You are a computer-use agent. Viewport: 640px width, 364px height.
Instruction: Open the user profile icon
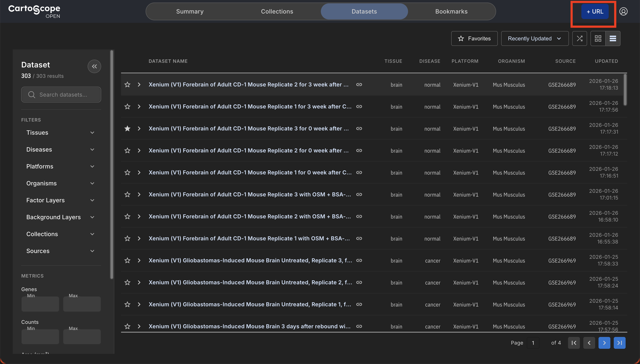click(623, 11)
